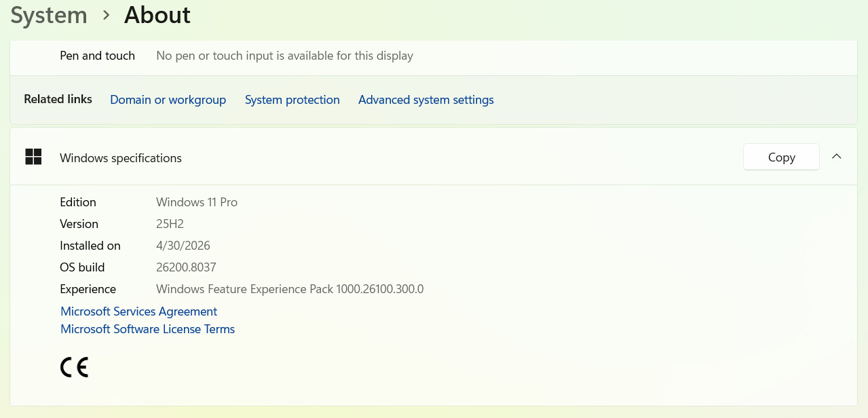Select OS build value 26200.8037

point(186,267)
